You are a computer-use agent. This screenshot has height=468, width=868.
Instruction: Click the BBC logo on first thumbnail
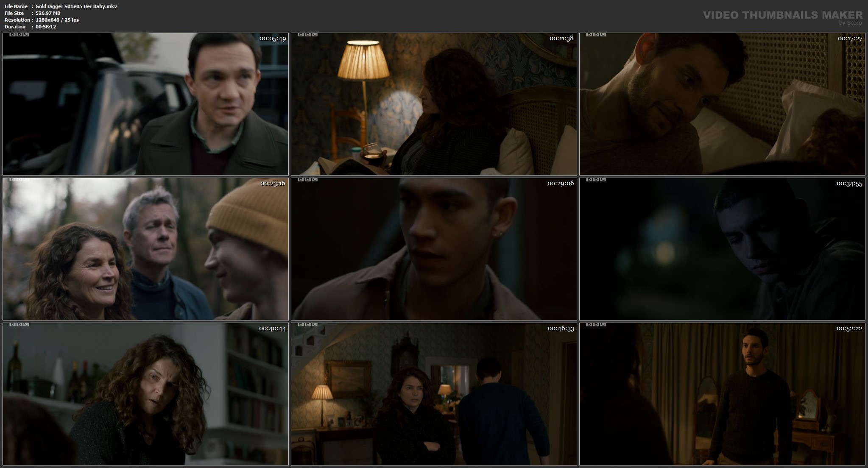[19, 34]
